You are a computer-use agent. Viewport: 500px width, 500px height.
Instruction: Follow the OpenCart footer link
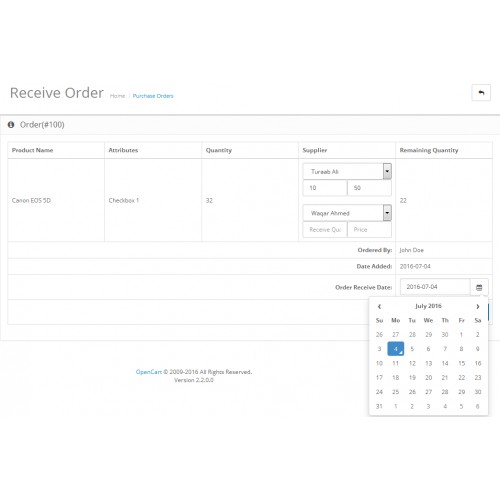[x=149, y=372]
